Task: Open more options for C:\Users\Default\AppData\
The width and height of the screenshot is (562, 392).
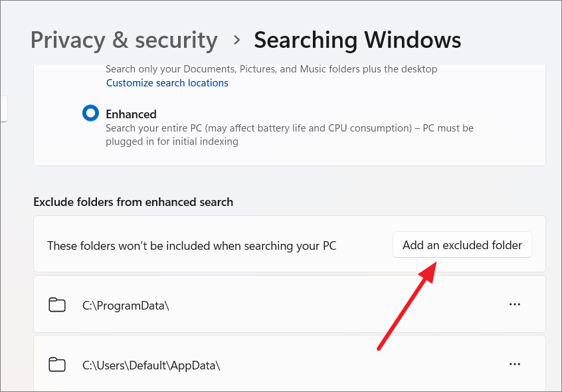Action: [515, 364]
